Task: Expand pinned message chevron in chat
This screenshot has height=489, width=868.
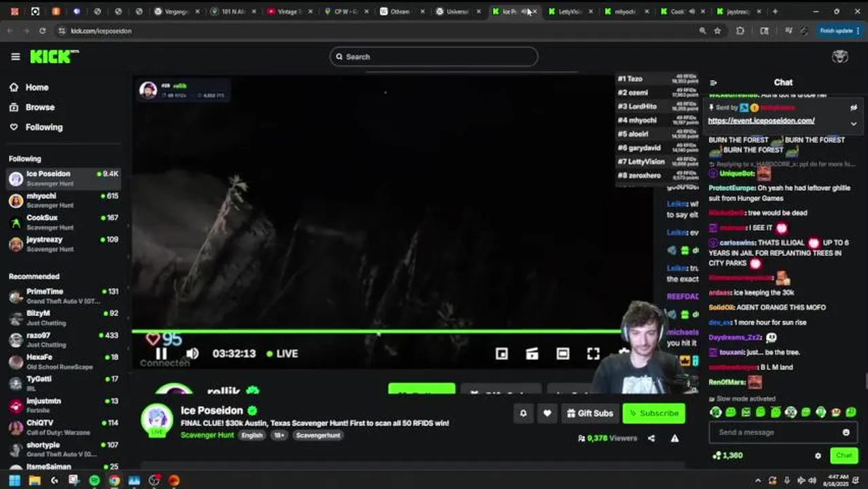Action: tap(854, 124)
